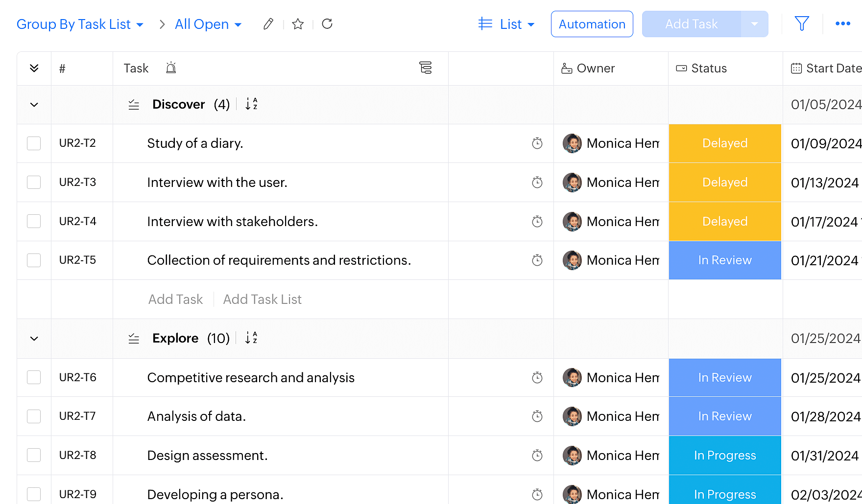The width and height of the screenshot is (862, 504).
Task: Open the filter funnel icon
Action: [x=802, y=23]
